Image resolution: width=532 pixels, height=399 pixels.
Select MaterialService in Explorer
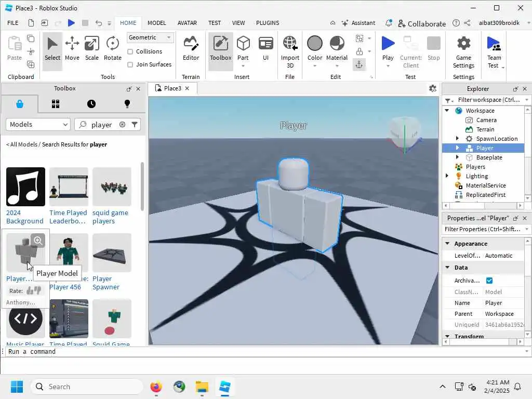(486, 185)
